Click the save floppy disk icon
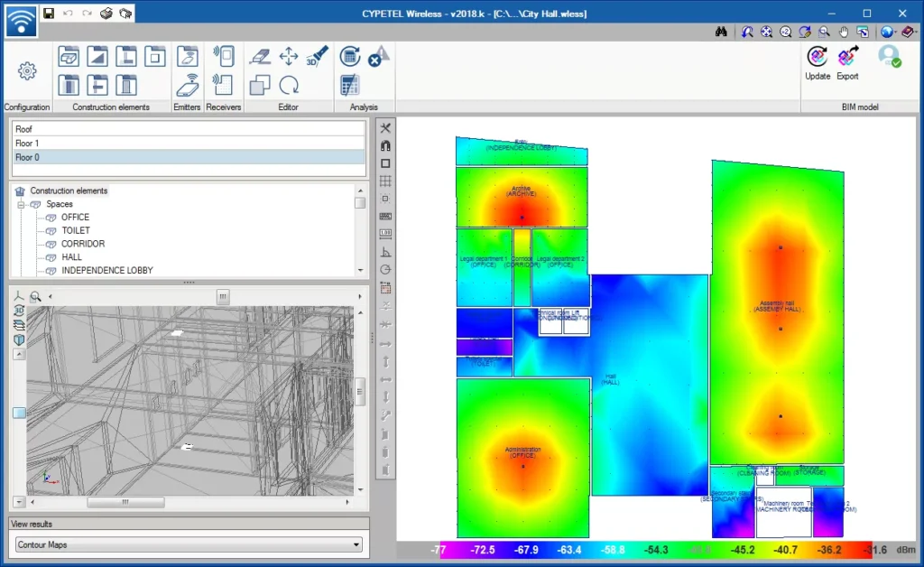 click(x=49, y=14)
